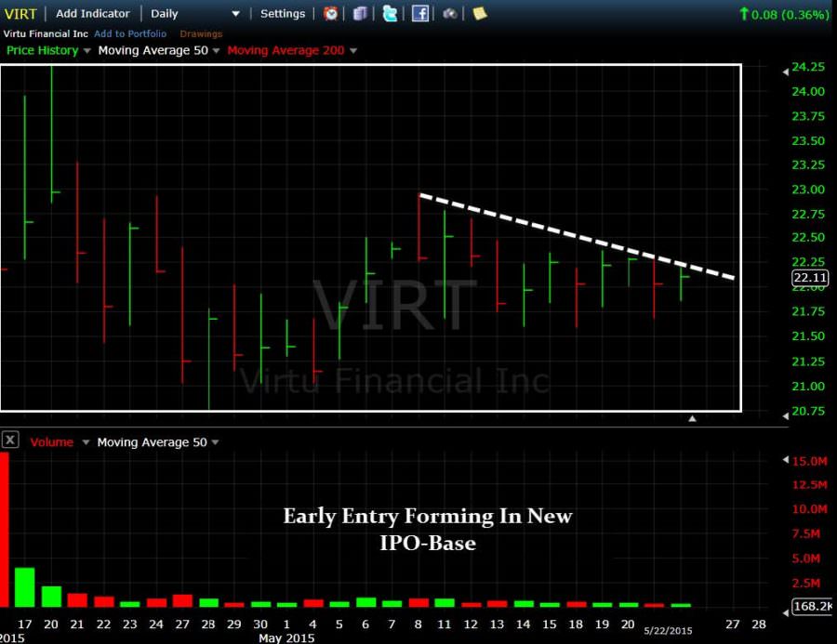The image size is (837, 644).
Task: Click the portfolio books icon in toolbar
Action: pos(360,13)
